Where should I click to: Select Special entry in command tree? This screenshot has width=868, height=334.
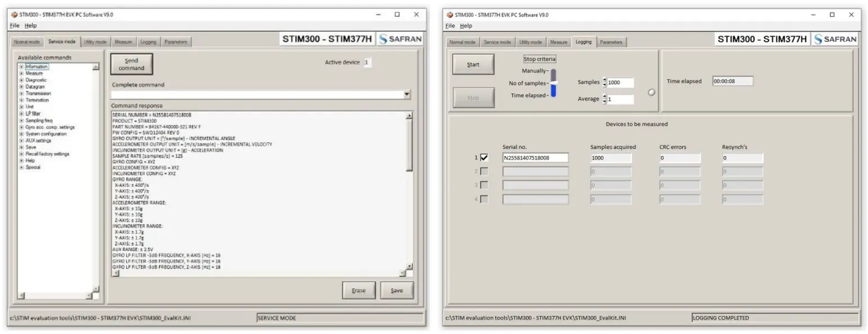[33, 167]
